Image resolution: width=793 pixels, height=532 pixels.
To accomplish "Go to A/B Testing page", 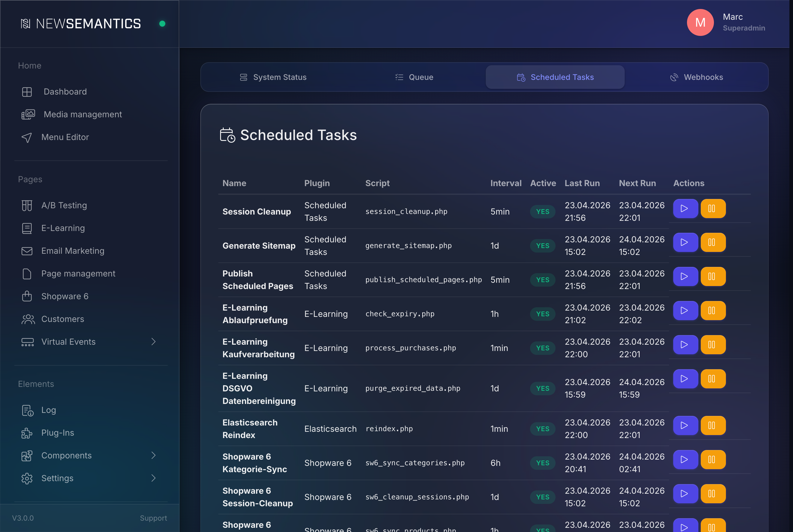I will [54, 205].
